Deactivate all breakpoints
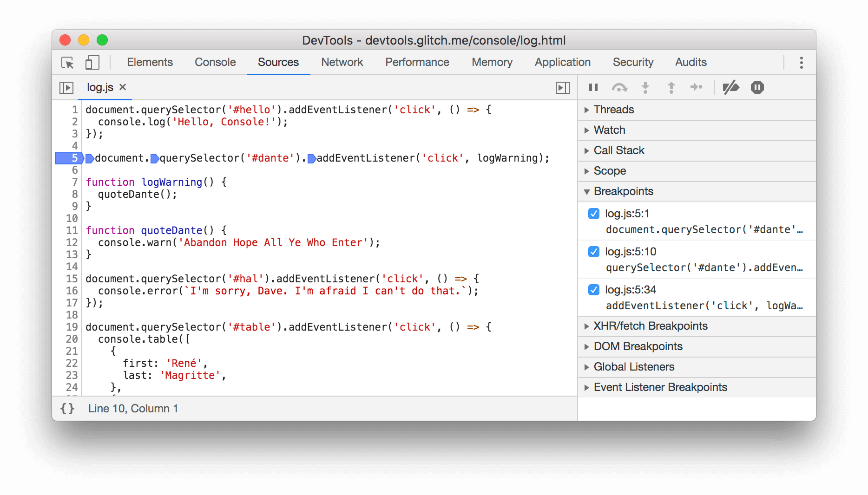This screenshot has width=868, height=495. [731, 87]
